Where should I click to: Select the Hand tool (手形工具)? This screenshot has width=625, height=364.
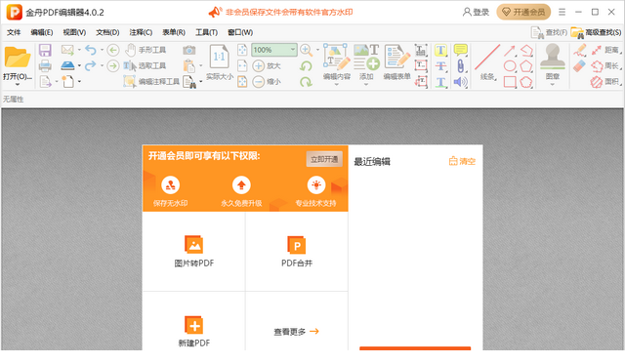pyautogui.click(x=146, y=50)
